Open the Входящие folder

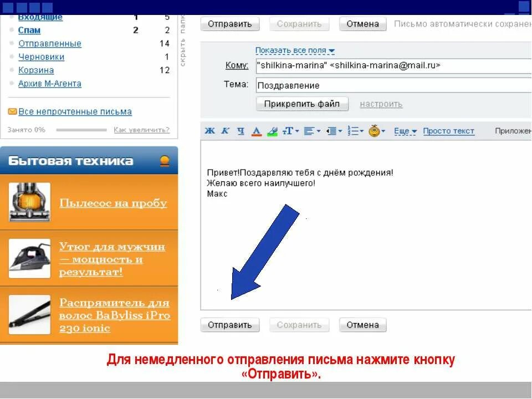point(40,17)
